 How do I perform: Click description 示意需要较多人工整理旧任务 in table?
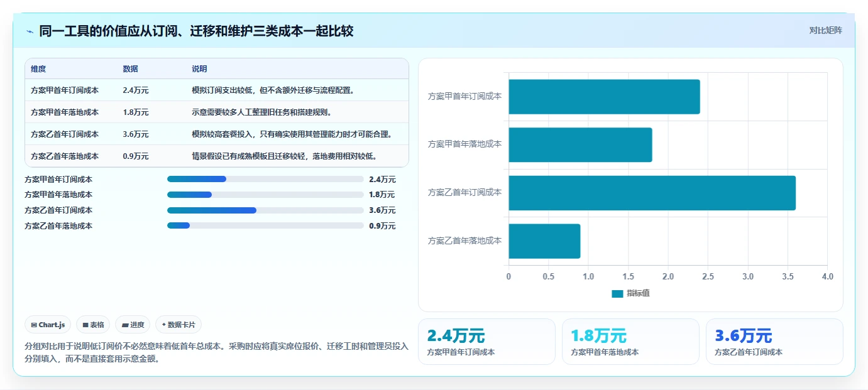click(x=261, y=112)
